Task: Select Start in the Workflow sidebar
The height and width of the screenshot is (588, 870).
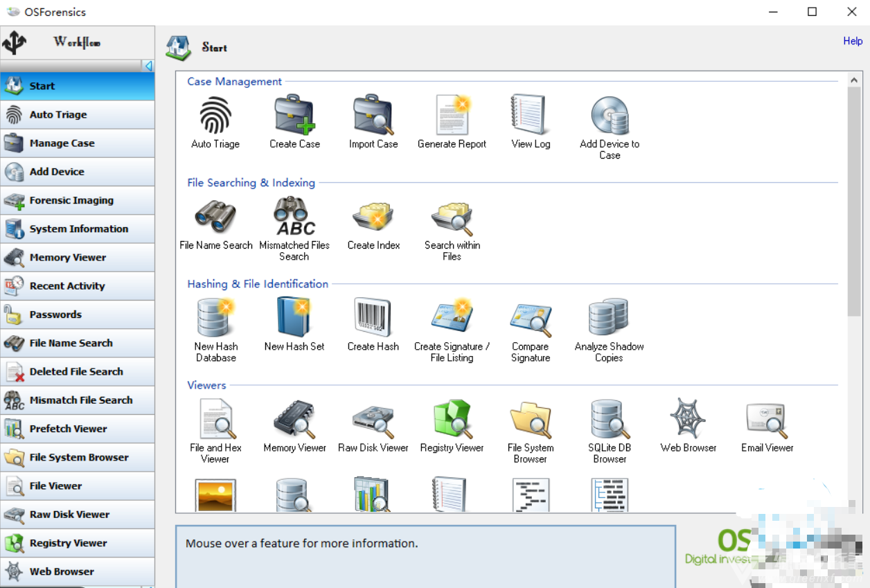Action: pos(78,86)
